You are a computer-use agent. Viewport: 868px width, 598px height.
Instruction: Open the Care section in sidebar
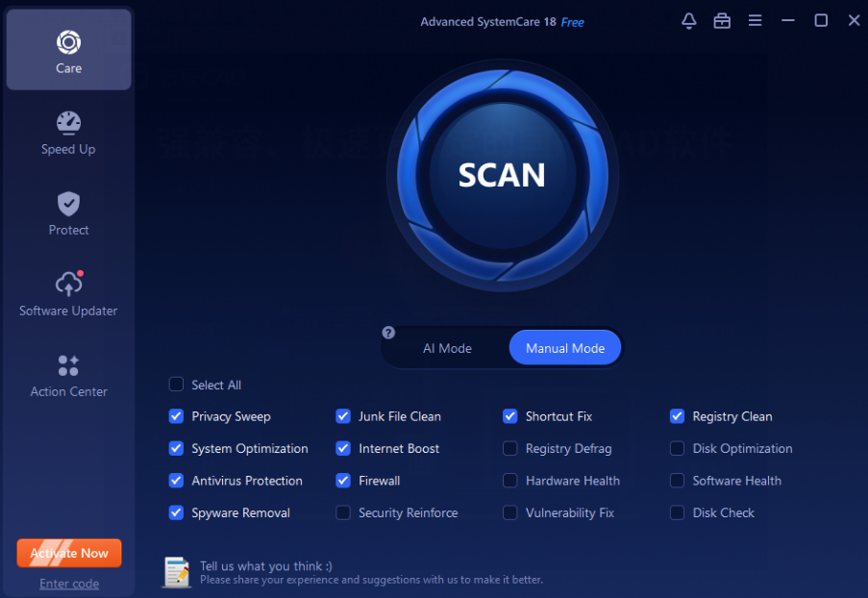tap(68, 50)
